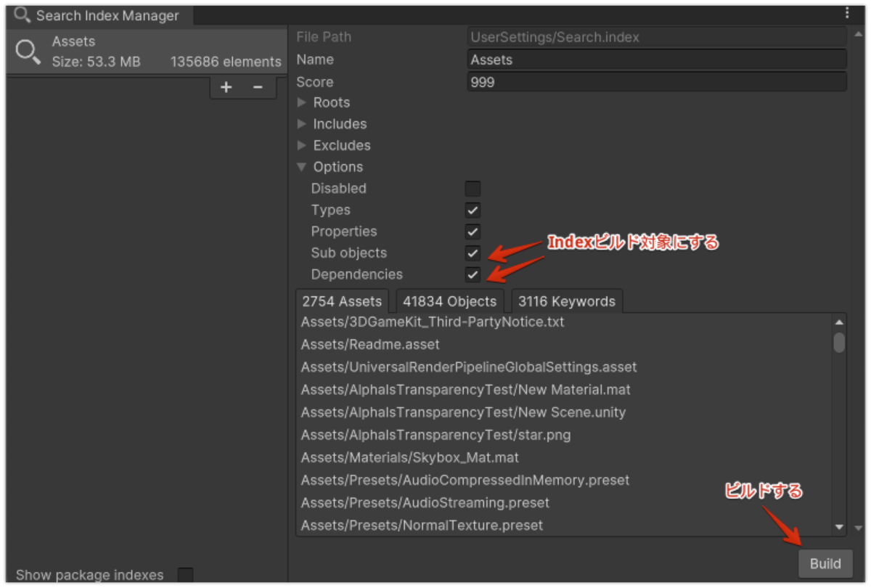
Task: Click the scroll-up arrow above the asset list
Action: pyautogui.click(x=841, y=319)
